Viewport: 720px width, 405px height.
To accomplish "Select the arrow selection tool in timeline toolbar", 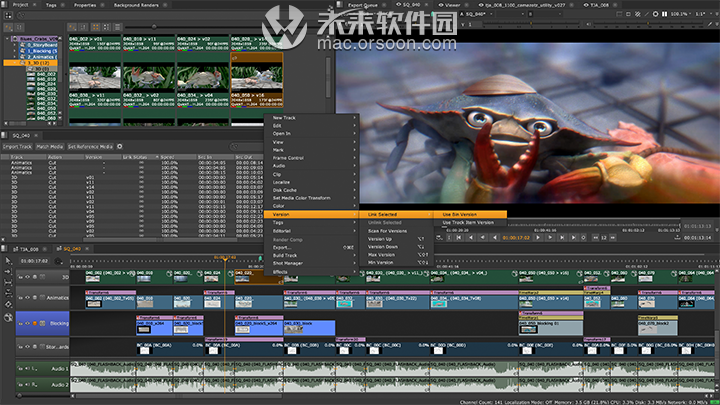I will point(7,261).
